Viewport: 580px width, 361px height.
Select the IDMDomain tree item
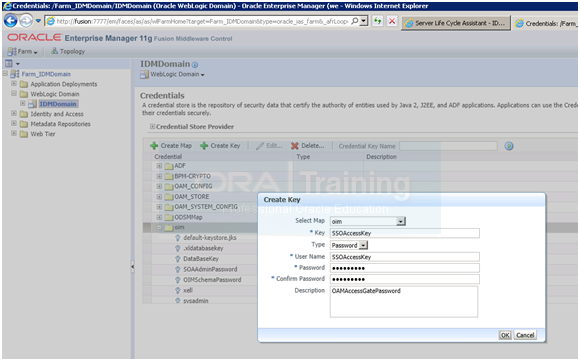click(x=58, y=104)
